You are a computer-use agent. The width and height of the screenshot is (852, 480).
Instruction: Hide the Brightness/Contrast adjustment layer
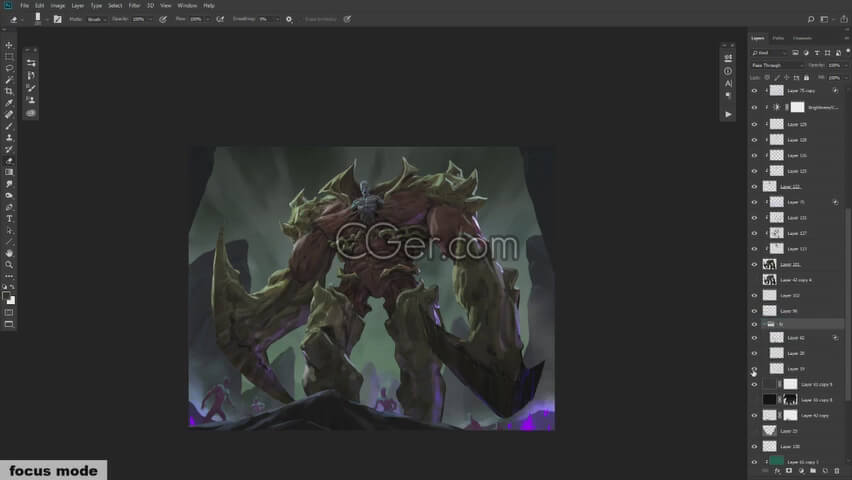coord(754,107)
